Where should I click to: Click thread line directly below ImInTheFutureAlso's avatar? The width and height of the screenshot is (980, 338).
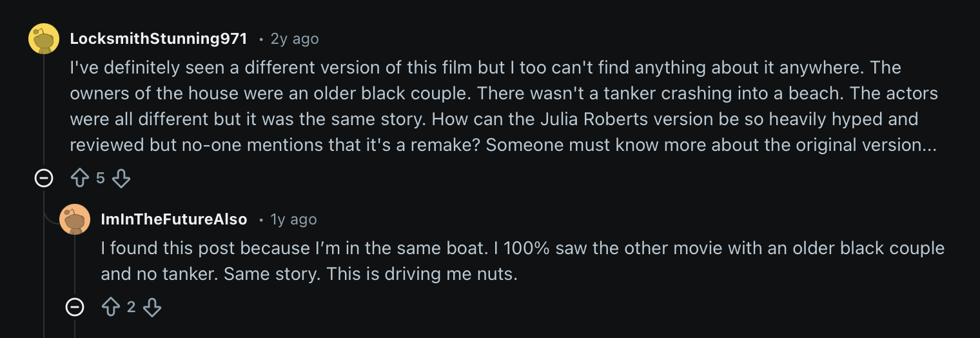click(75, 264)
